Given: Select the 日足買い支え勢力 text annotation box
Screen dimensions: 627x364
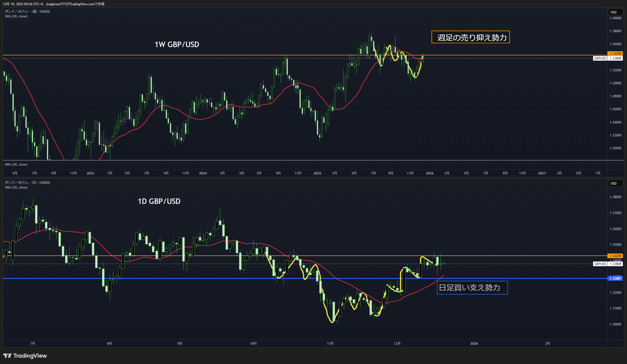Looking at the screenshot, I should pos(472,288).
